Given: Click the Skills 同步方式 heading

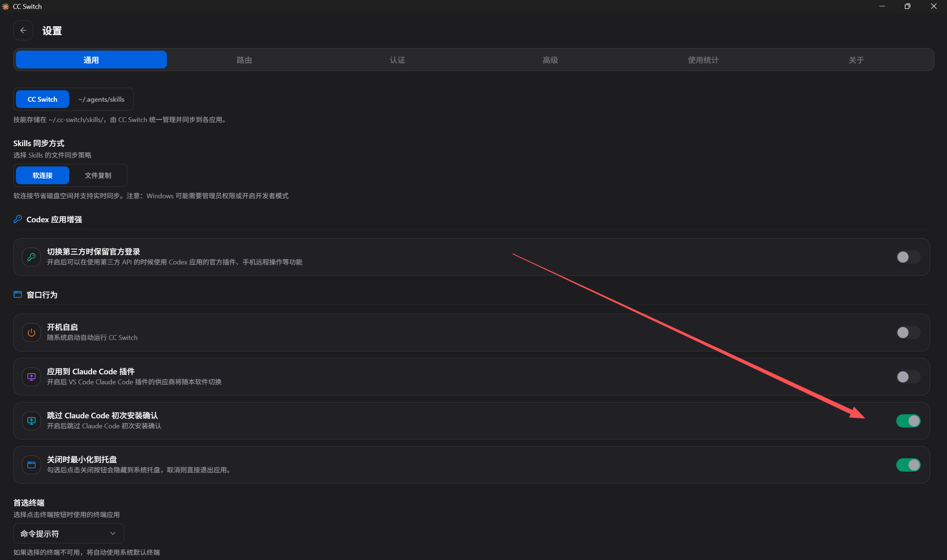Looking at the screenshot, I should coord(39,144).
